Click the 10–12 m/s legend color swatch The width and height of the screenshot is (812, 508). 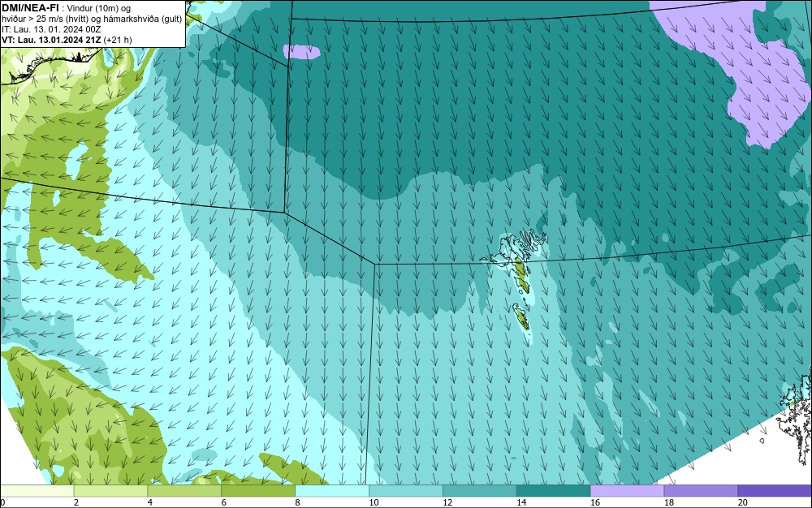coord(406,490)
